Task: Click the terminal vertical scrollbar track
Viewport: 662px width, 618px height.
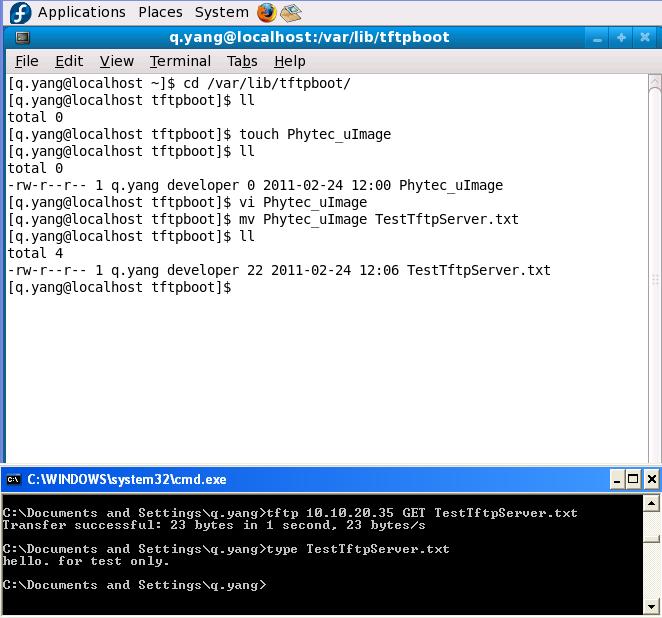Action: tap(655, 270)
